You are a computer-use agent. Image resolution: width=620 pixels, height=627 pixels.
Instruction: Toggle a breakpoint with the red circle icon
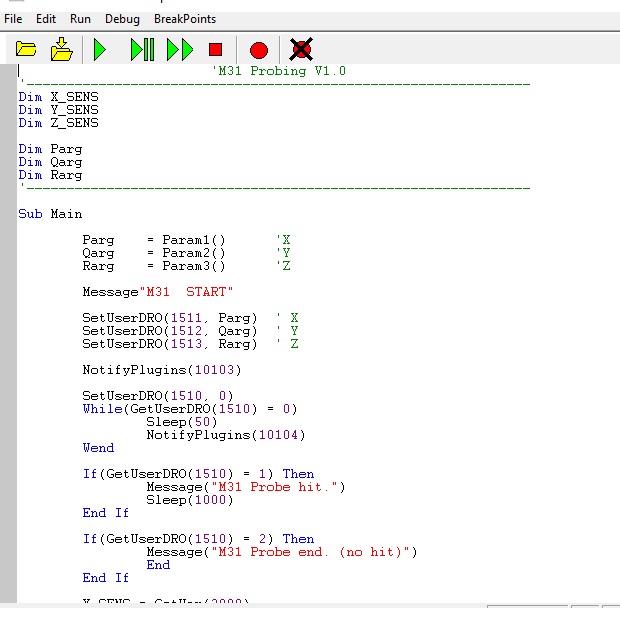259,49
